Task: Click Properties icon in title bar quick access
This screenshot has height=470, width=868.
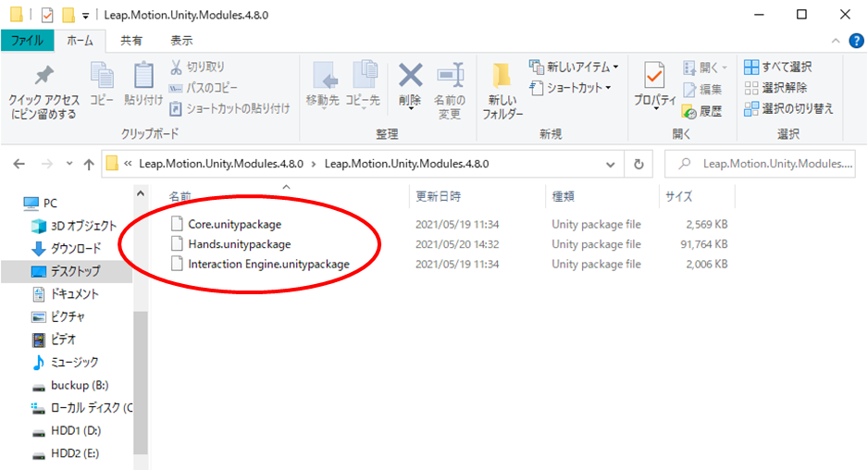Action: 47,15
